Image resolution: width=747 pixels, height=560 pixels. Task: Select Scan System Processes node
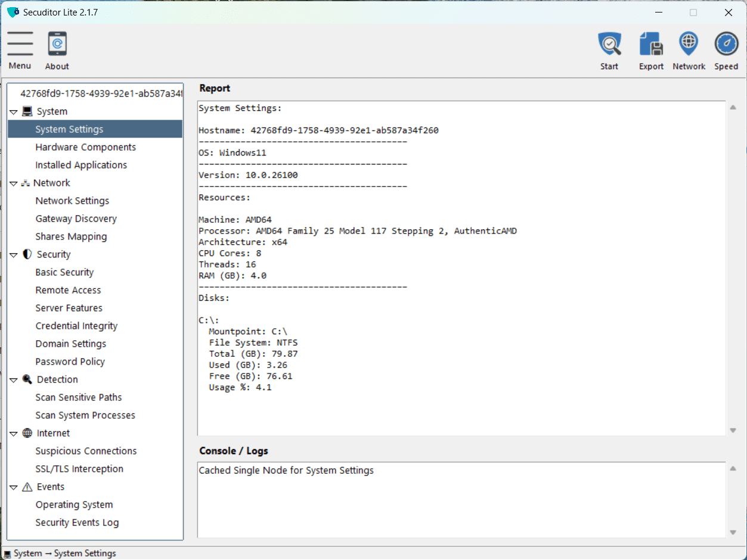click(85, 415)
